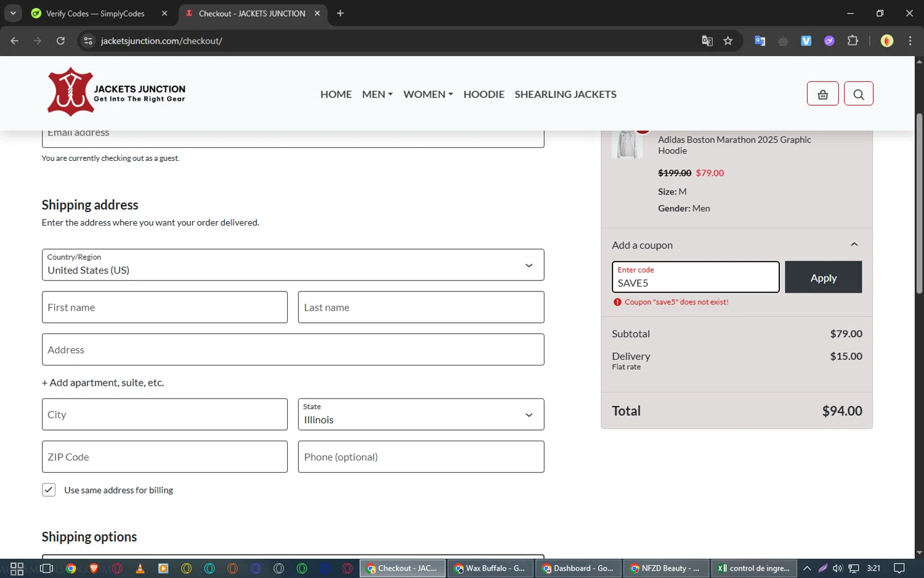Open the Country/Region dropdown
924x578 pixels.
coord(293,265)
